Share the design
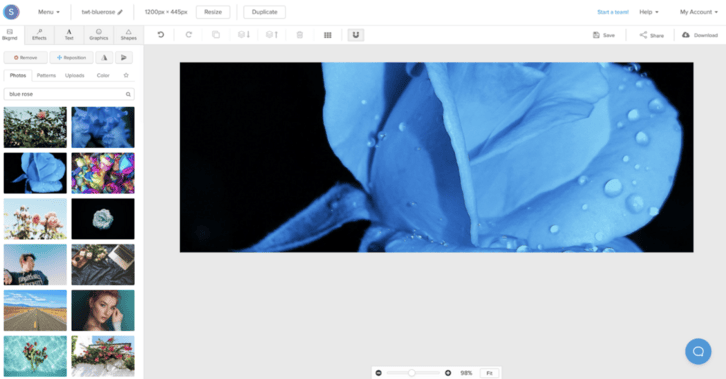This screenshot has width=726, height=379. pyautogui.click(x=651, y=35)
